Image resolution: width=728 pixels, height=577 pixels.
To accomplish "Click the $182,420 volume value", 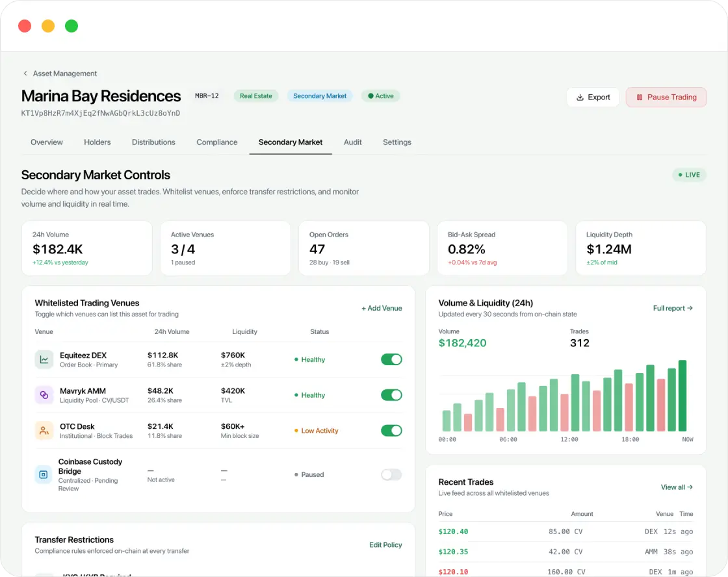I will click(x=462, y=343).
